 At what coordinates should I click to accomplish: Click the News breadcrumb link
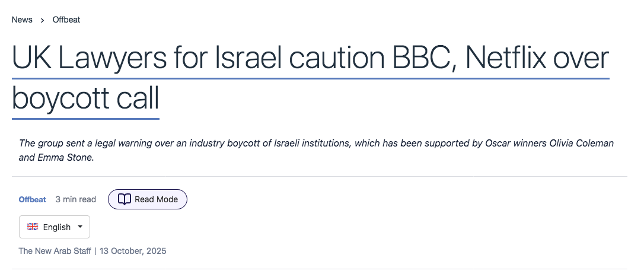click(22, 20)
